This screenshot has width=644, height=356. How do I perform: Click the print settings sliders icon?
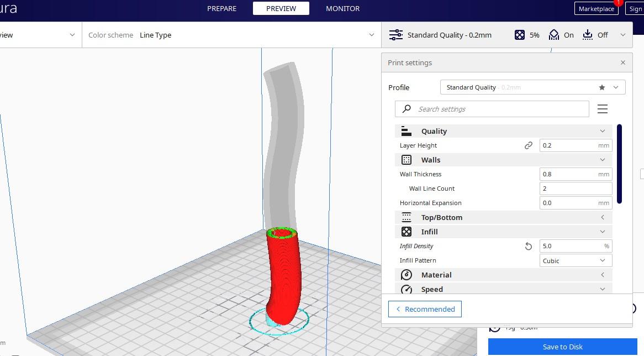tap(396, 35)
